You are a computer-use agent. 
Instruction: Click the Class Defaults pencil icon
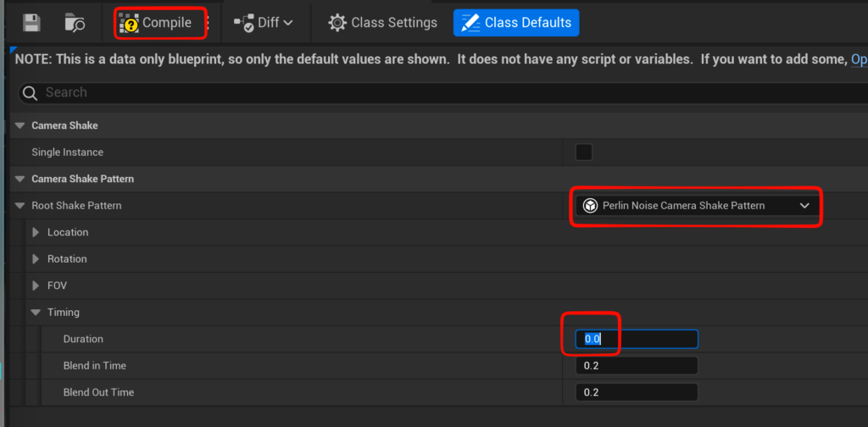470,23
